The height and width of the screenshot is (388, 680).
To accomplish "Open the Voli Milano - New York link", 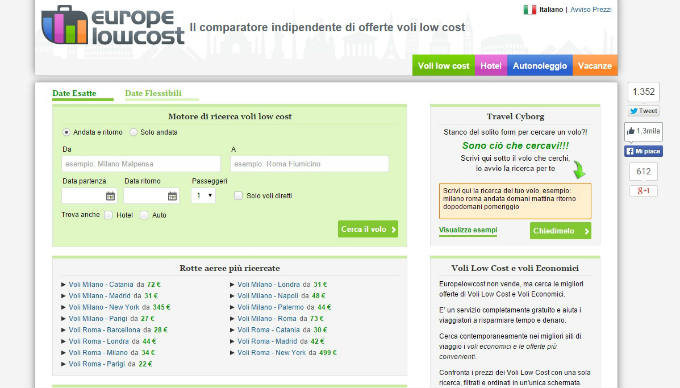I will [104, 307].
